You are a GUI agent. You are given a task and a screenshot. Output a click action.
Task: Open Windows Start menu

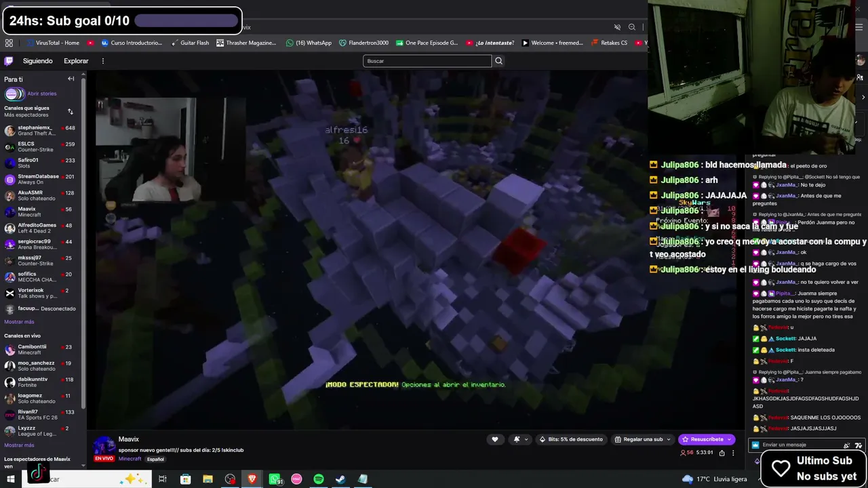[x=10, y=479]
